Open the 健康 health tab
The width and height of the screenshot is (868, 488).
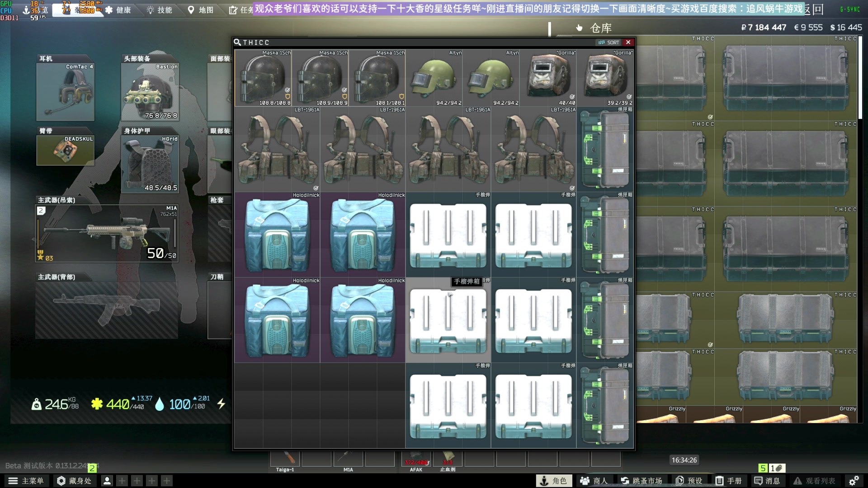(118, 10)
